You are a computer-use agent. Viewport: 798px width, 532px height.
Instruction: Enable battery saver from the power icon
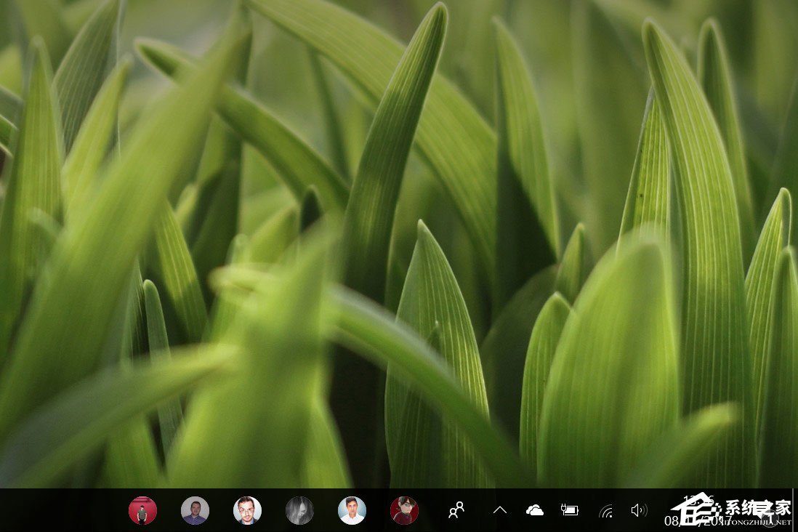(x=570, y=509)
